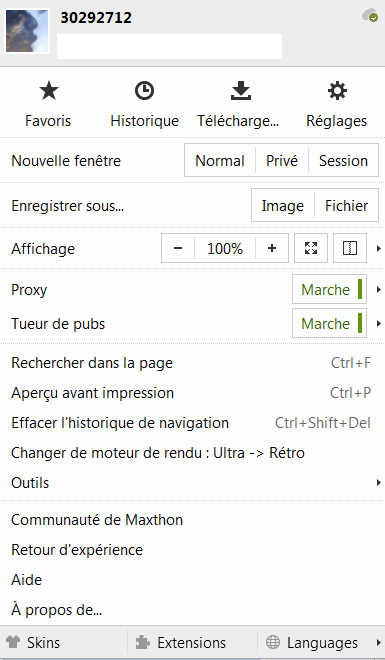Toggle the Proxy Marche switch
This screenshot has width=385, height=660.
point(329,289)
